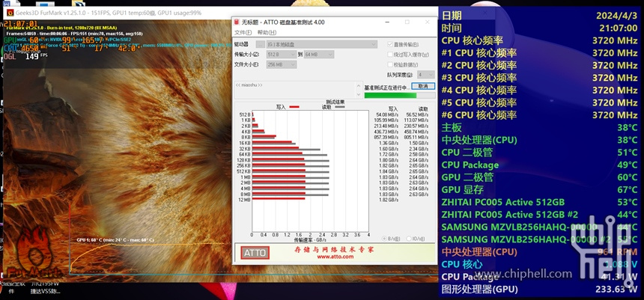Click the 2024/4/3 date value

(x=617, y=16)
